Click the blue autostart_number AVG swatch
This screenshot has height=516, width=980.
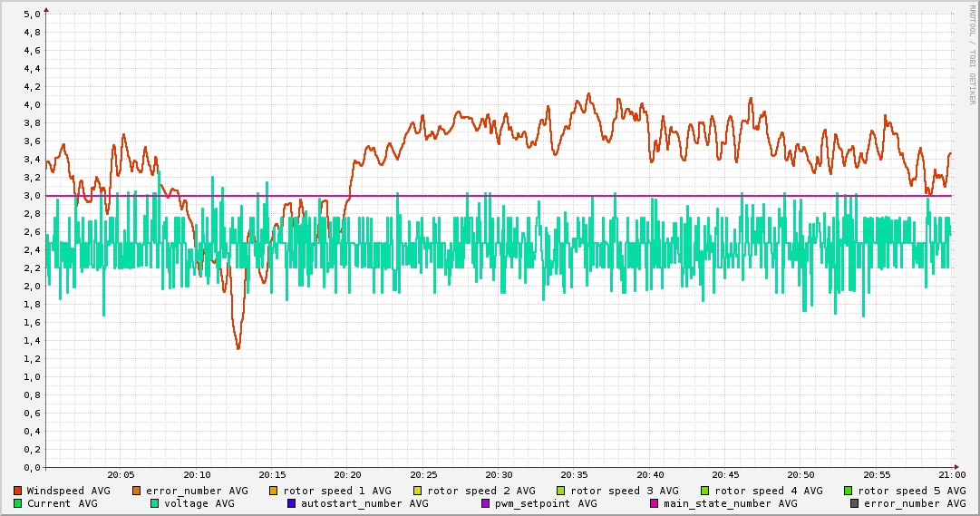291,503
